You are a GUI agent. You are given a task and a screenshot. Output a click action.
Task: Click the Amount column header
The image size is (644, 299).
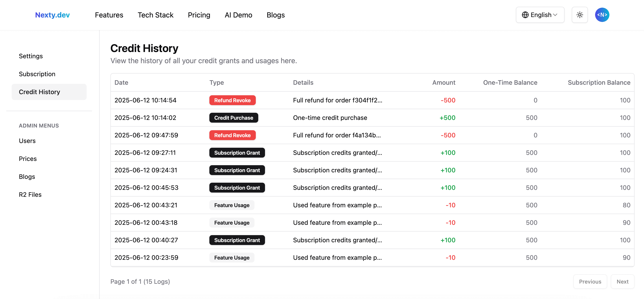[444, 83]
